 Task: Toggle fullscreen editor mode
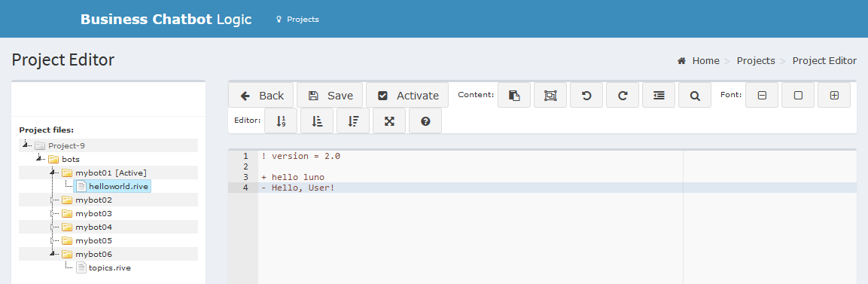click(389, 121)
